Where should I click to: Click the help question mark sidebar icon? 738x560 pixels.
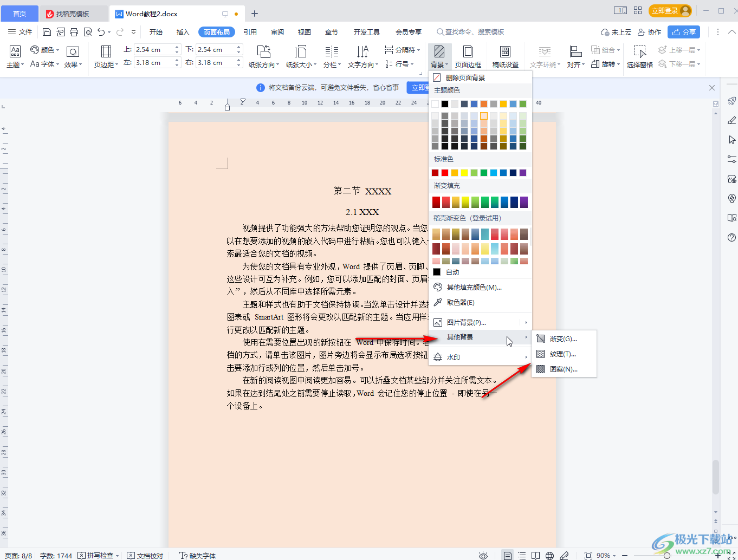coord(731,237)
